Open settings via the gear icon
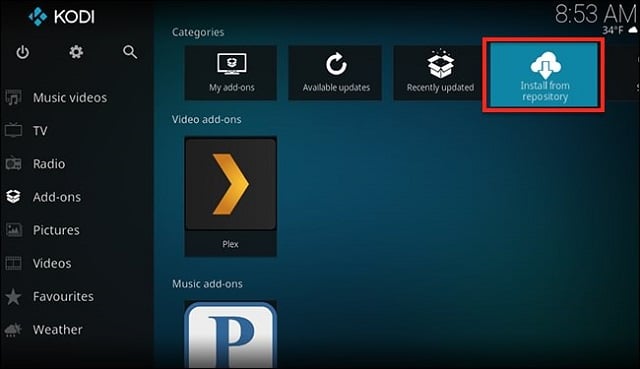Screen dimensions: 640x369 [x=76, y=52]
